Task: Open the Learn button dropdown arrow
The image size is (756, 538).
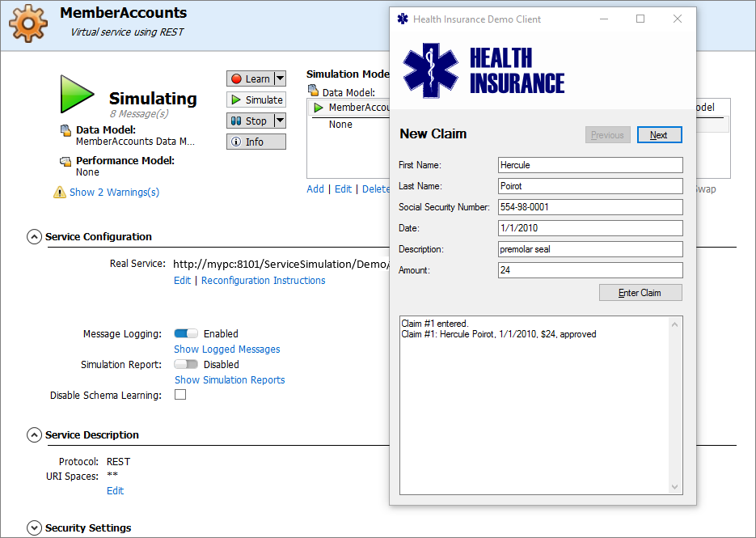Action: click(280, 78)
